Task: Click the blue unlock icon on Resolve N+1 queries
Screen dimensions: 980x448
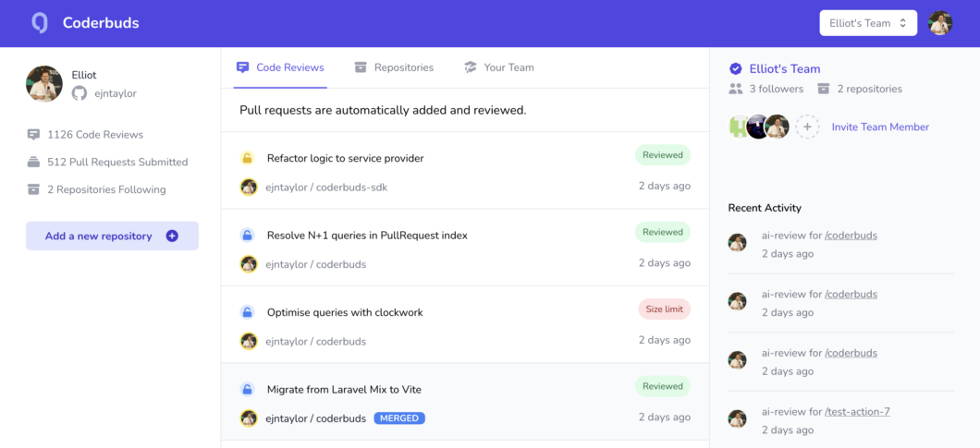Action: click(x=248, y=236)
